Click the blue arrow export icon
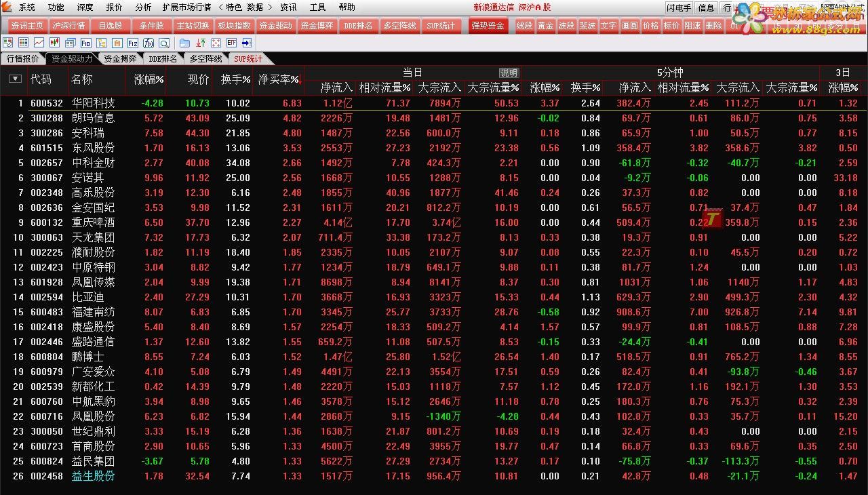This screenshot has width=868, height=495. click(x=247, y=43)
